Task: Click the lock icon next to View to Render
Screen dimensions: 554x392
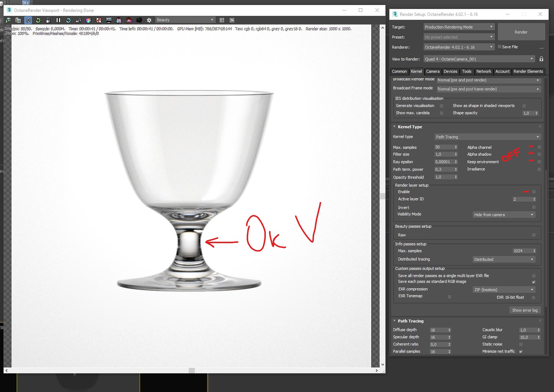Action: (541, 59)
